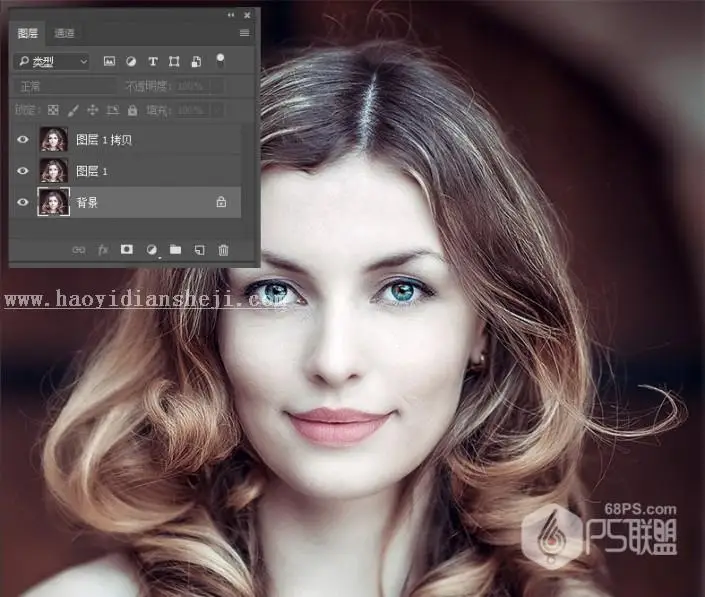705x597 pixels.
Task: Expand the fill slider arrow
Action: [218, 110]
